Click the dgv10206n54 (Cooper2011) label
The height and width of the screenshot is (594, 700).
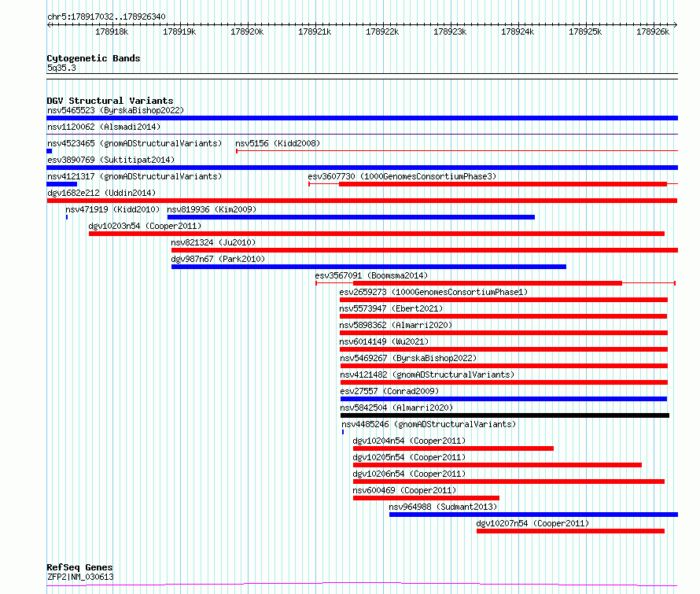409,474
